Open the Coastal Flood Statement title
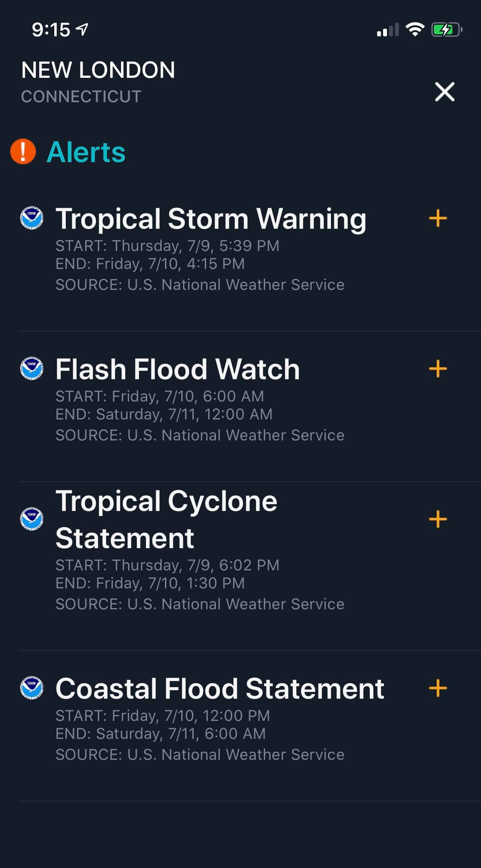 pyautogui.click(x=220, y=688)
